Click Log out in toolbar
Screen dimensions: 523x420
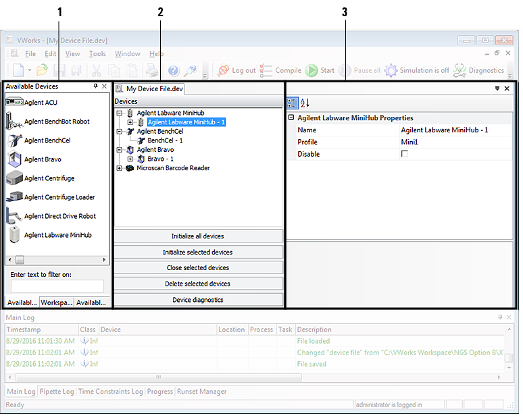pyautogui.click(x=236, y=70)
